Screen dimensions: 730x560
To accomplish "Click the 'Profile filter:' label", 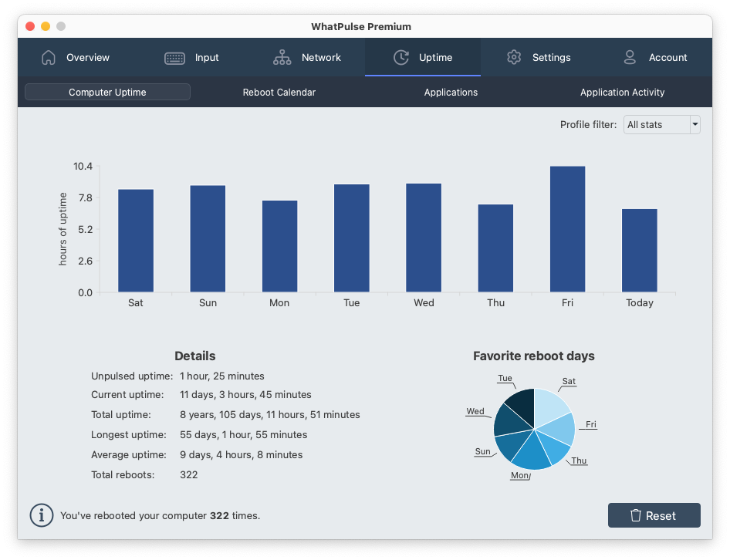I will (x=588, y=124).
